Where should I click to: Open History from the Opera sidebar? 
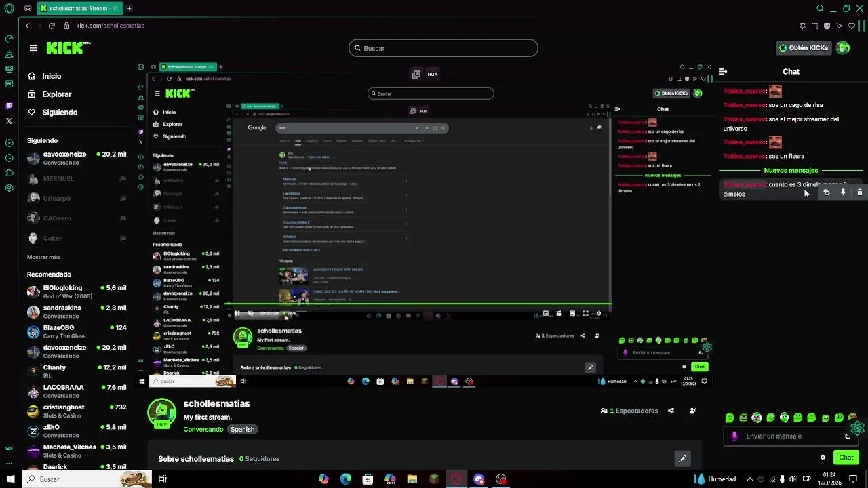pyautogui.click(x=9, y=158)
